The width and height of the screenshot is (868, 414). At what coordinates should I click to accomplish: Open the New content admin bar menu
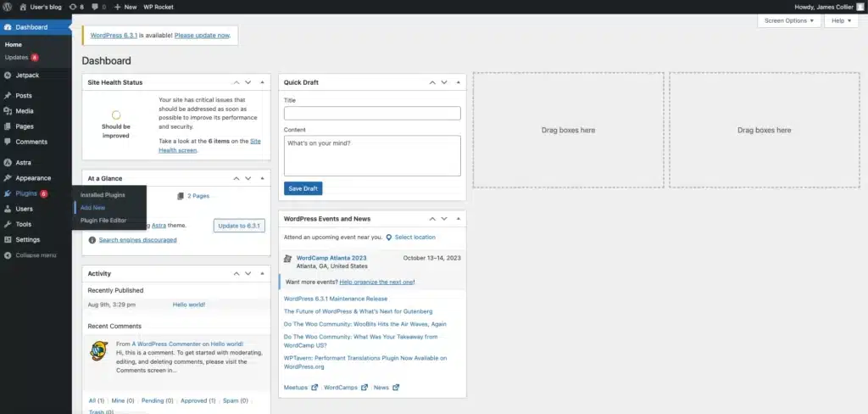tap(125, 7)
